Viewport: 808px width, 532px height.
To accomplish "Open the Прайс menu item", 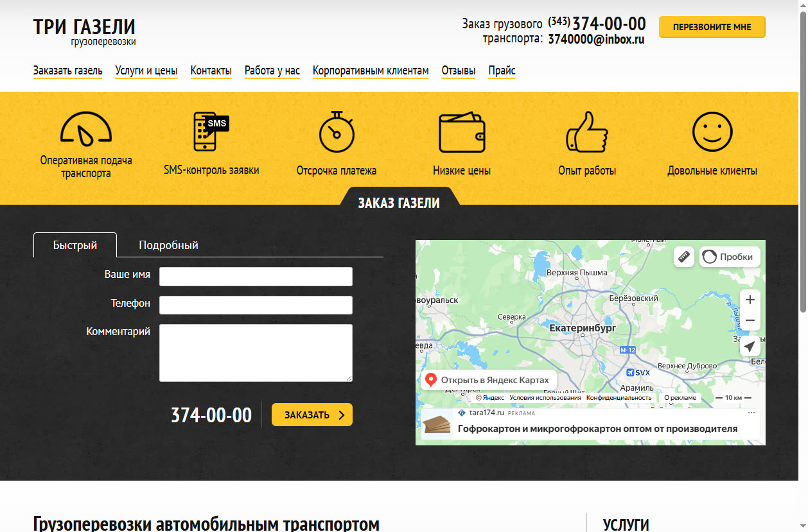I will click(x=502, y=71).
